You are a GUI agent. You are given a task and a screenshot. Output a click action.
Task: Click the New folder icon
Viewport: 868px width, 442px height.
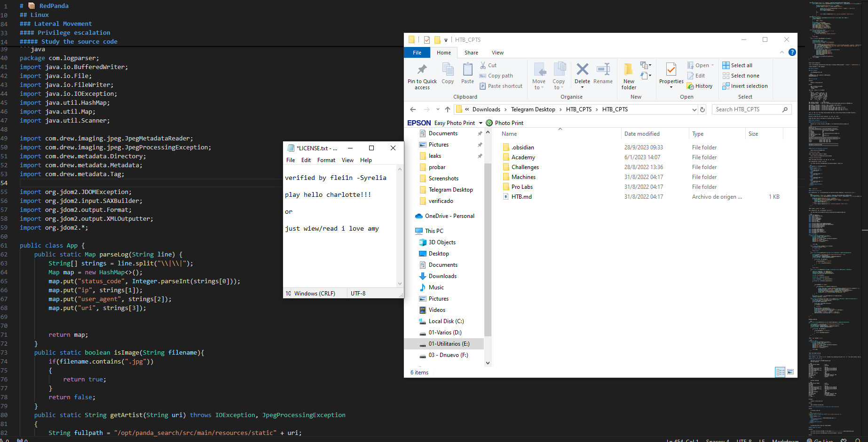tap(628, 70)
